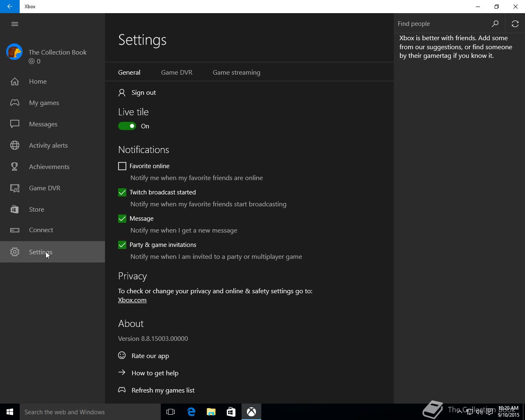The image size is (525, 420).
Task: Click the Store shopping bag icon
Action: click(x=15, y=209)
